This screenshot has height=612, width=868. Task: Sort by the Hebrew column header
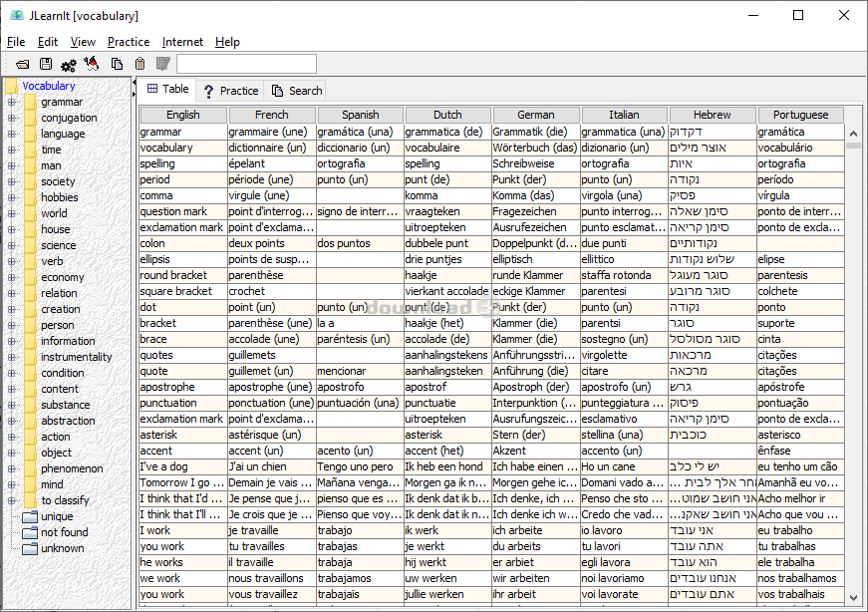(712, 115)
